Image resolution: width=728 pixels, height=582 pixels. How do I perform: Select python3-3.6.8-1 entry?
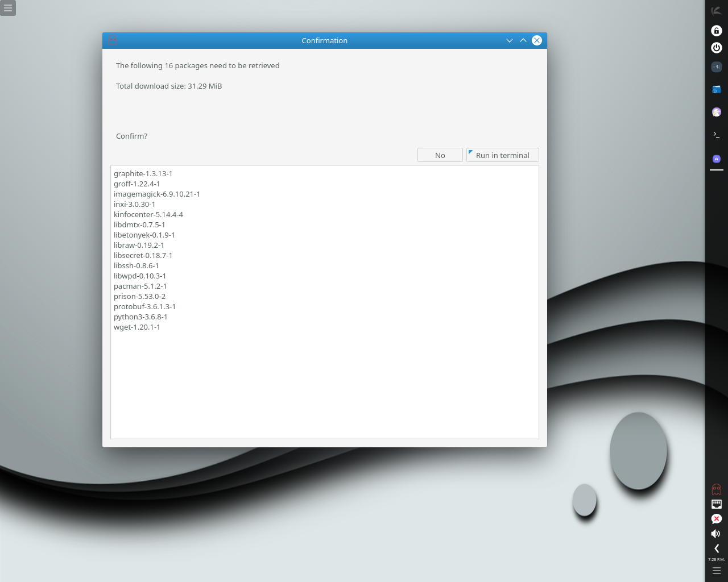click(140, 317)
